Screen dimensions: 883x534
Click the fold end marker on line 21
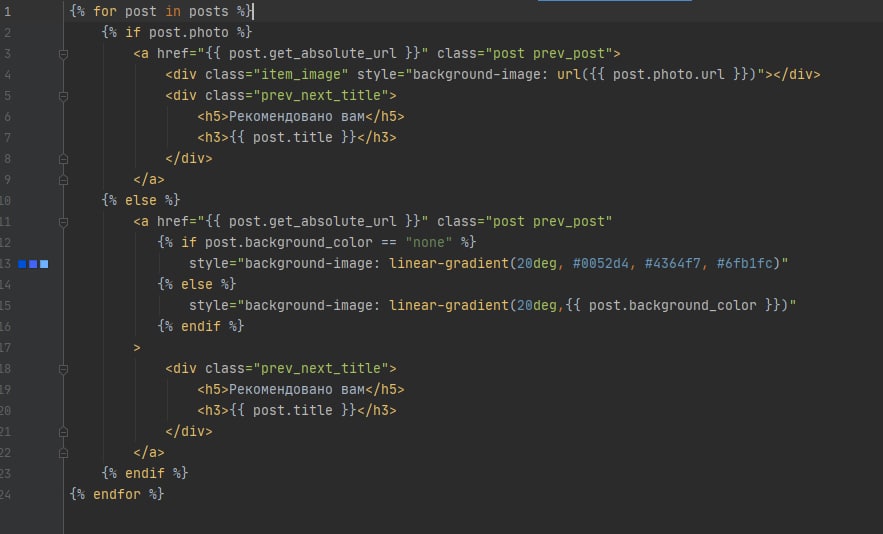[63, 432]
